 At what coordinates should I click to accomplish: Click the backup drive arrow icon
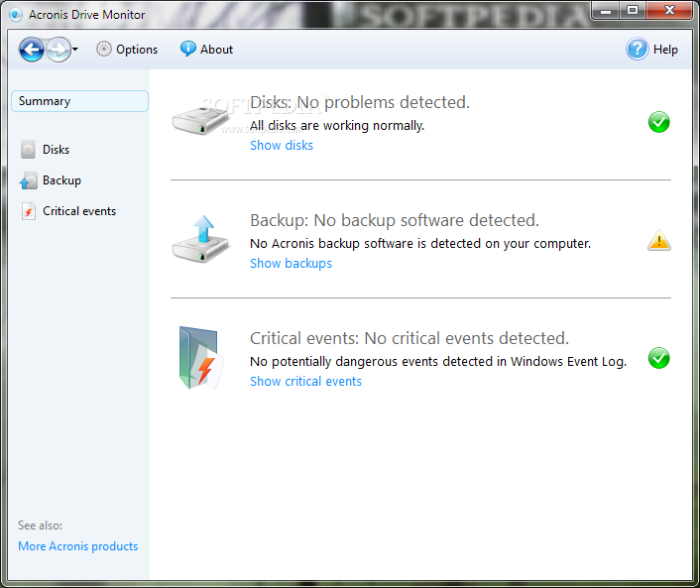pyautogui.click(x=201, y=239)
